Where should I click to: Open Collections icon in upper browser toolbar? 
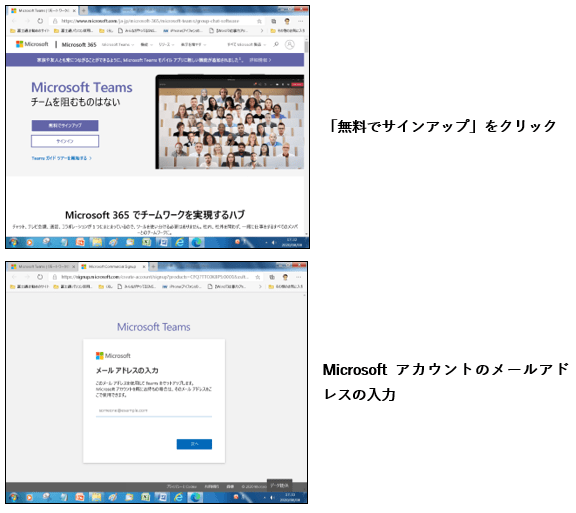click(274, 21)
